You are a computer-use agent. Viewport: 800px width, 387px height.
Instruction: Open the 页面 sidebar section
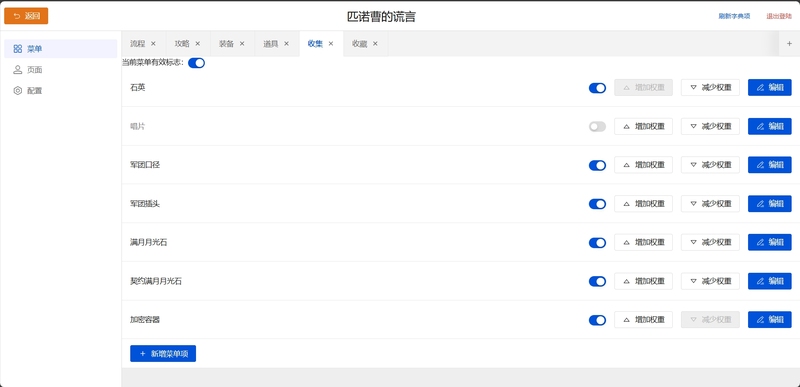tap(61, 70)
